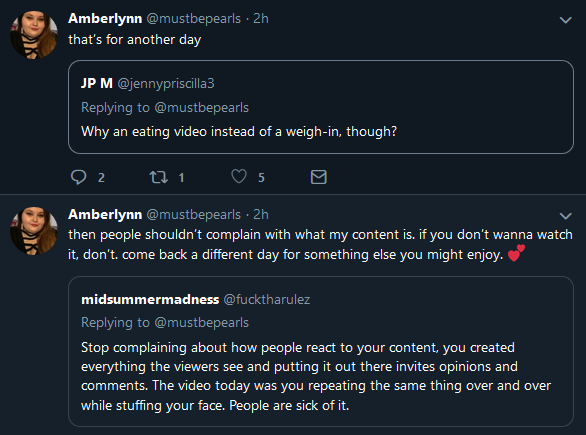Viewport: 586px width, 435px height.
Task: Click @mustbepearls in JP M's reply line
Action: [201, 108]
